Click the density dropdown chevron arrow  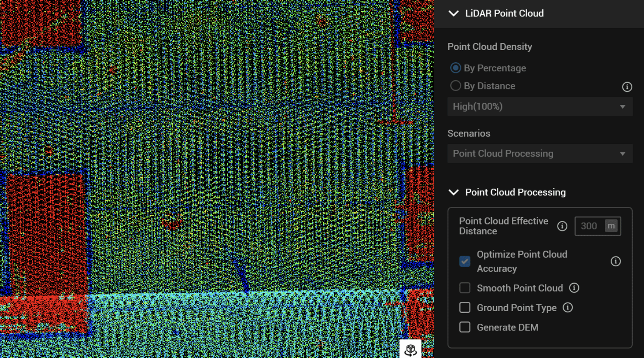[623, 107]
